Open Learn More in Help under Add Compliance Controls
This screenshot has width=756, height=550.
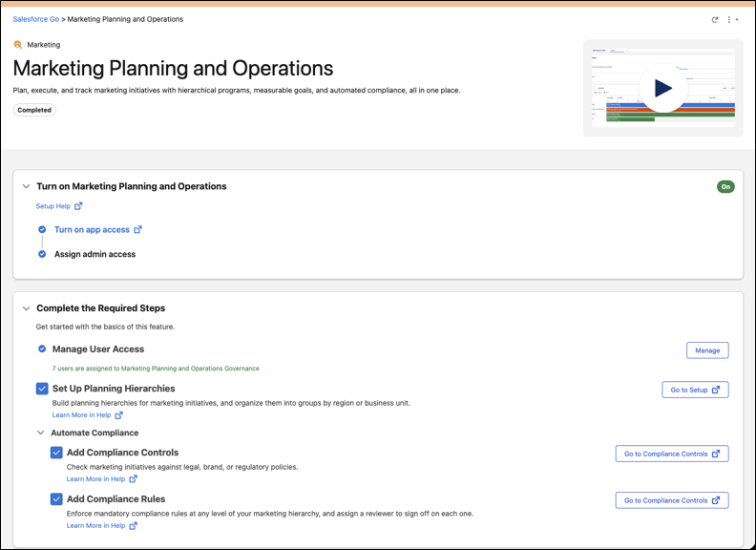(96, 479)
